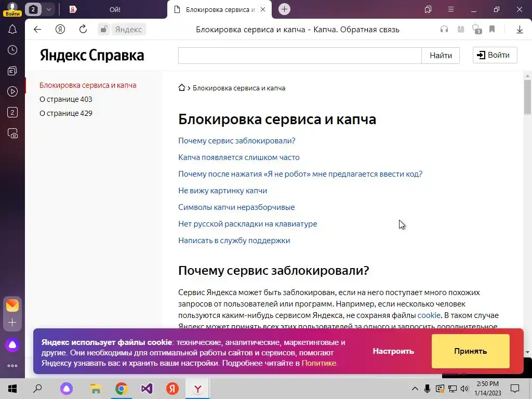Screen dimensions: 532x399
Task: Click the Войти login button
Action: coord(495,55)
